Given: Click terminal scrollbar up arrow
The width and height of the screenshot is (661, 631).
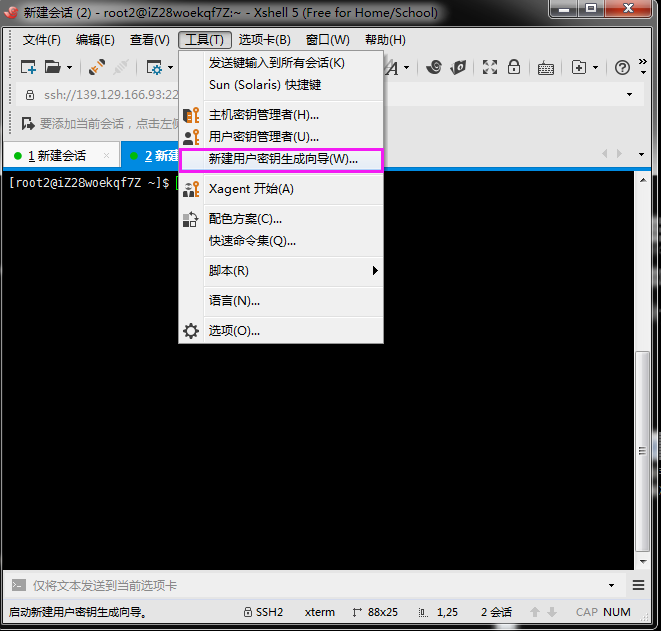Looking at the screenshot, I should (x=643, y=180).
